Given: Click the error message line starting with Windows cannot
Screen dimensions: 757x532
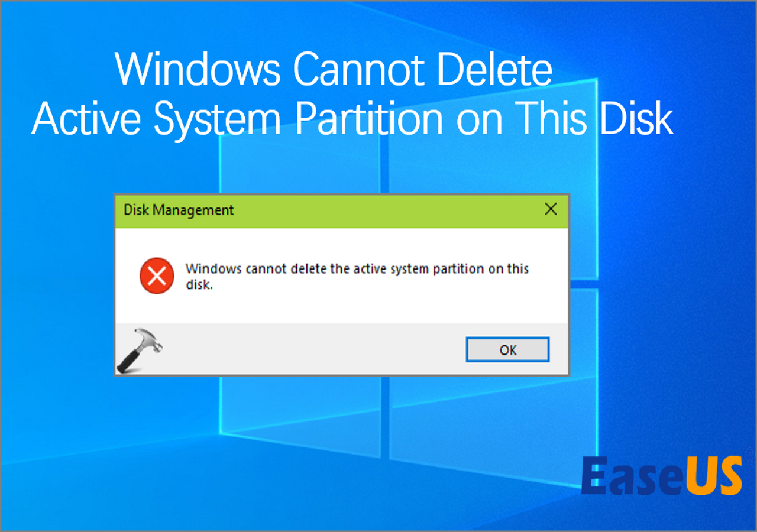Looking at the screenshot, I should point(357,269).
